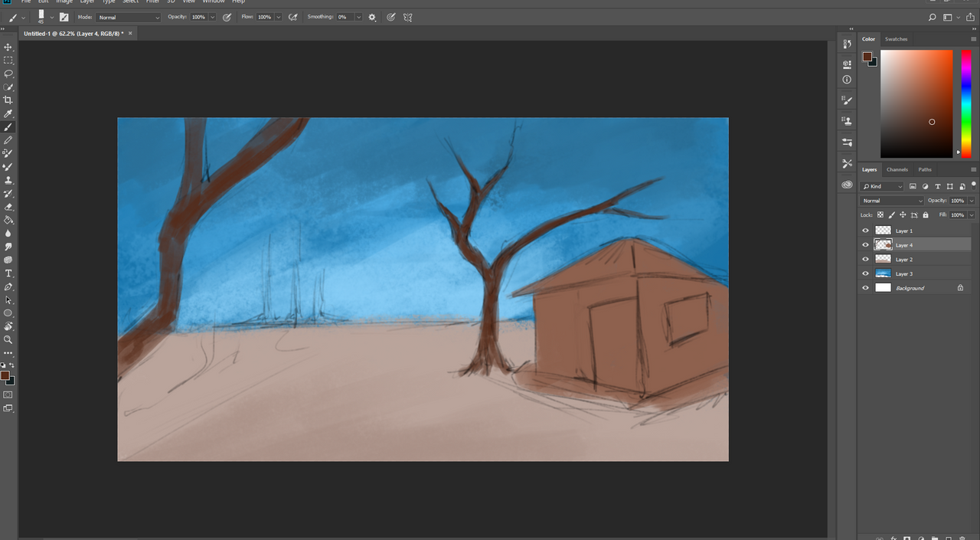Open the Flow dropdown arrow

[278, 17]
